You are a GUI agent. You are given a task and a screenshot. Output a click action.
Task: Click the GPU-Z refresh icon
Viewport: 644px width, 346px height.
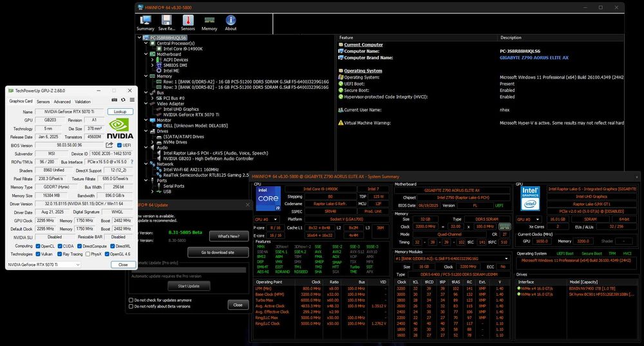[123, 100]
